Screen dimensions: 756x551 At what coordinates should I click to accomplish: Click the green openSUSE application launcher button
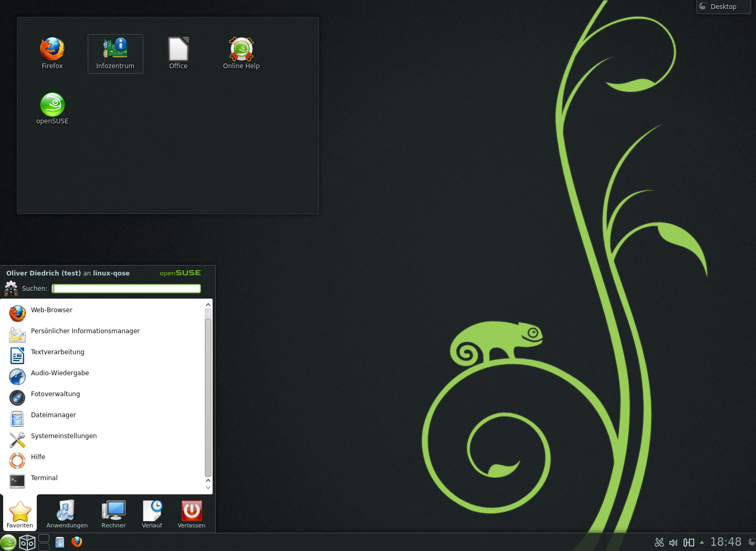8,542
